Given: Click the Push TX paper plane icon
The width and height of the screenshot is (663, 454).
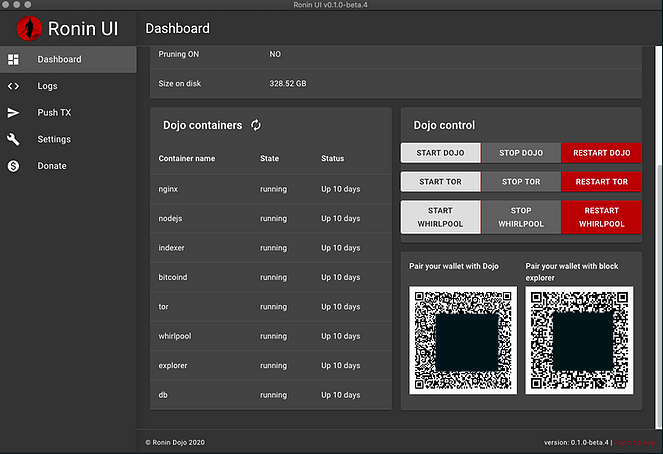Looking at the screenshot, I should tap(13, 112).
